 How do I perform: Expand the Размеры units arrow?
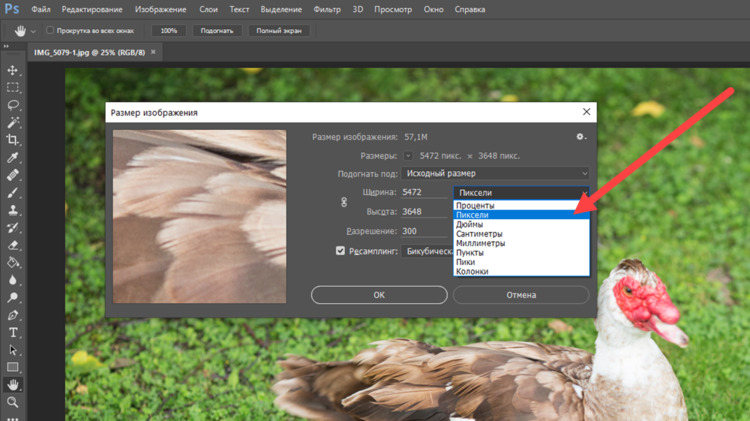pyautogui.click(x=408, y=156)
